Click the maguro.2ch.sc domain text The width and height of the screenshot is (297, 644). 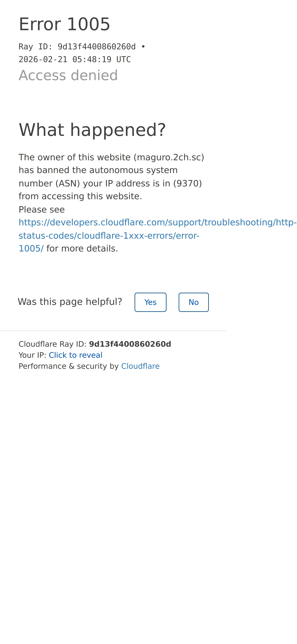coord(169,157)
